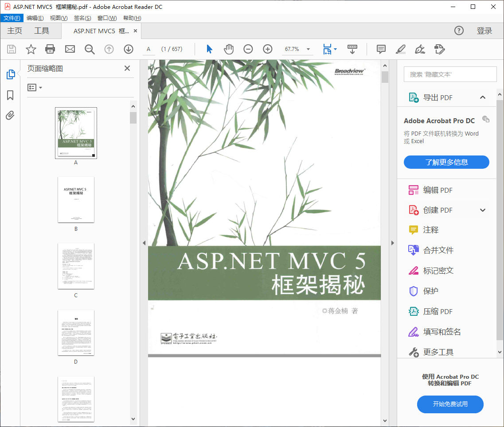The width and height of the screenshot is (504, 427).
Task: Select page thumbnail A
Action: click(x=76, y=133)
